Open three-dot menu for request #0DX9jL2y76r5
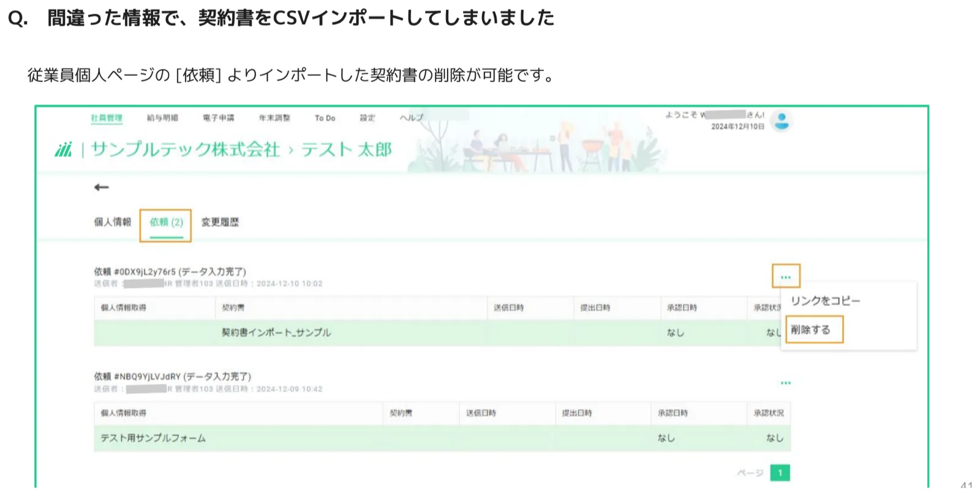 point(786,277)
